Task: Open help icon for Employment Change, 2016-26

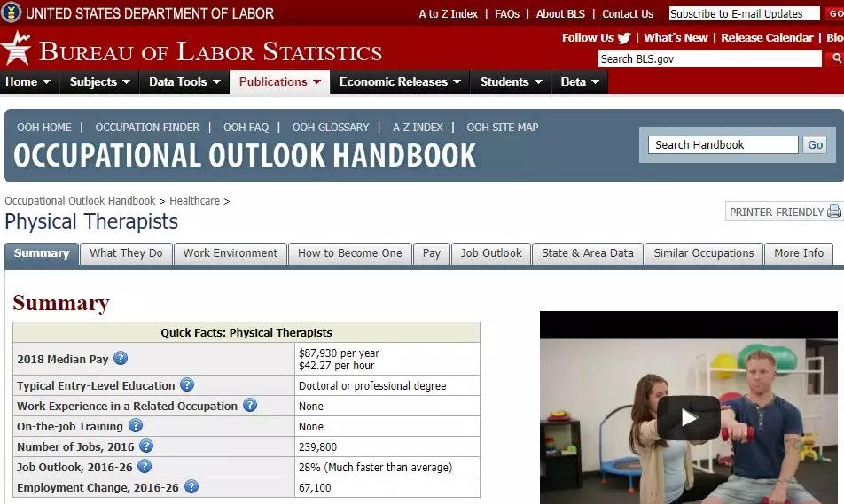Action: [x=191, y=487]
